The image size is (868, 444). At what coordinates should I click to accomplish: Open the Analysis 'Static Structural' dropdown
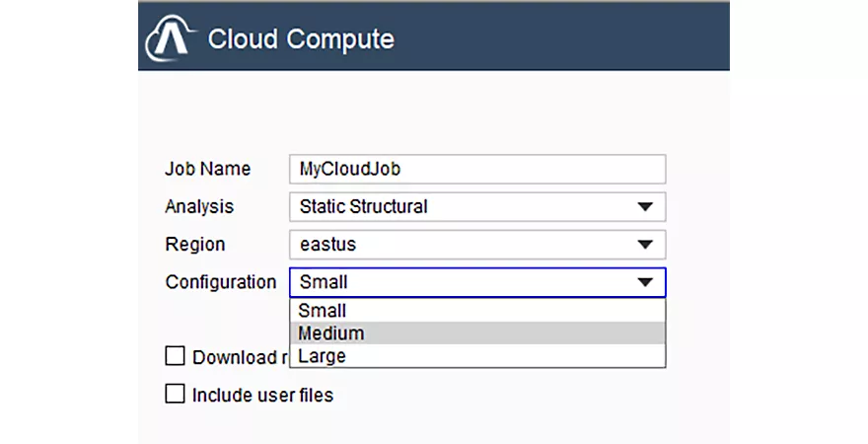pos(477,206)
